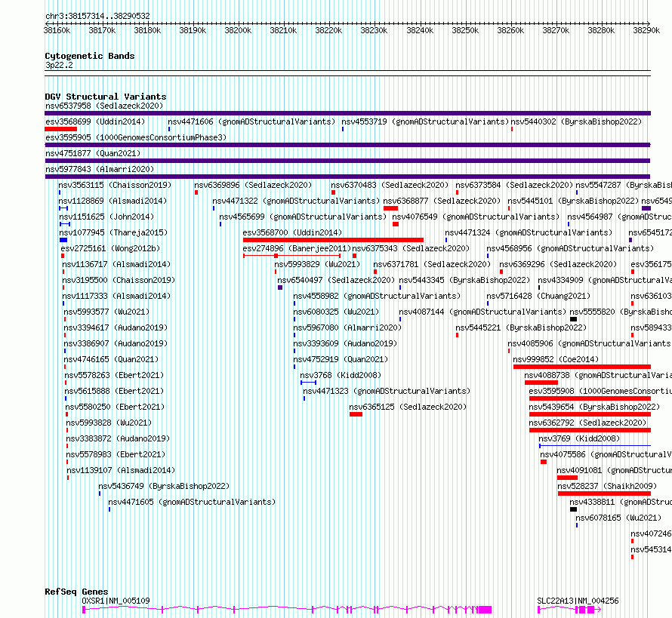
Task: Click nsv5578263 (Ebert2021) label
Action: point(114,375)
